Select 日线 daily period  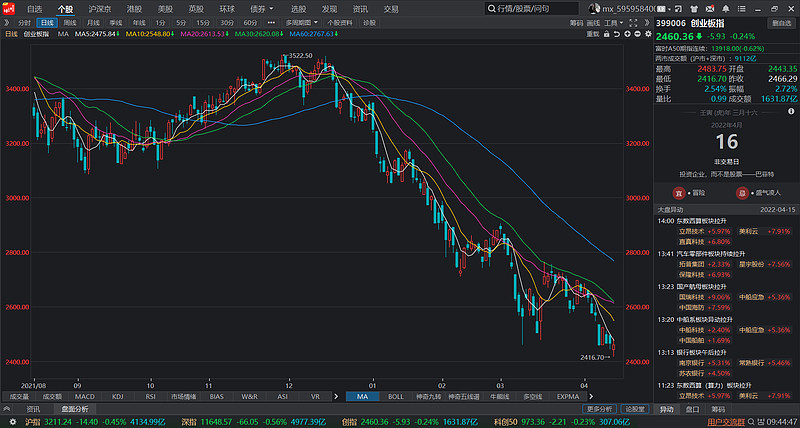point(47,23)
